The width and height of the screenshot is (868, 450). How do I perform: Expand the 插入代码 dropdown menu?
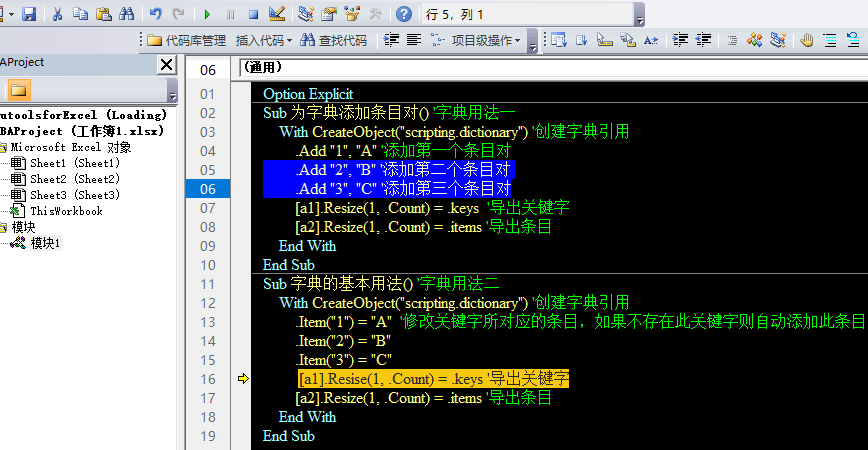(264, 40)
